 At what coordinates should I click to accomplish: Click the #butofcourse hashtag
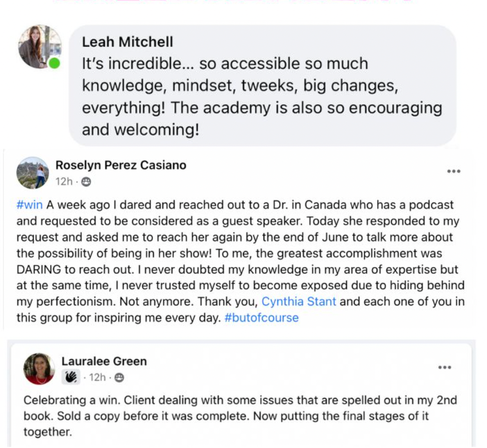click(x=261, y=317)
